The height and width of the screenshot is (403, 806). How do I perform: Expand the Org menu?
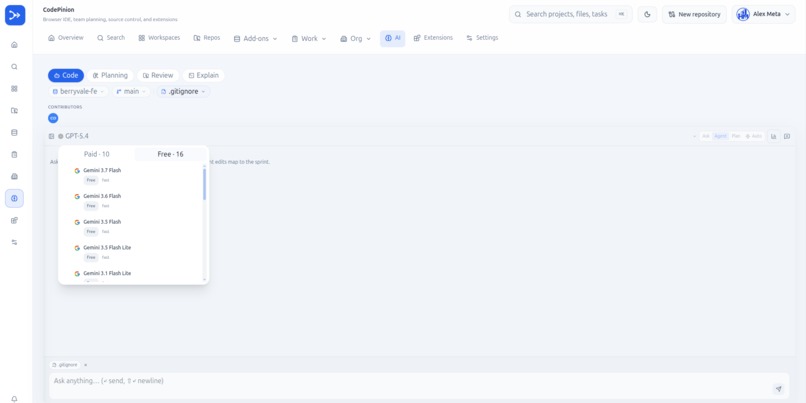[x=356, y=39]
